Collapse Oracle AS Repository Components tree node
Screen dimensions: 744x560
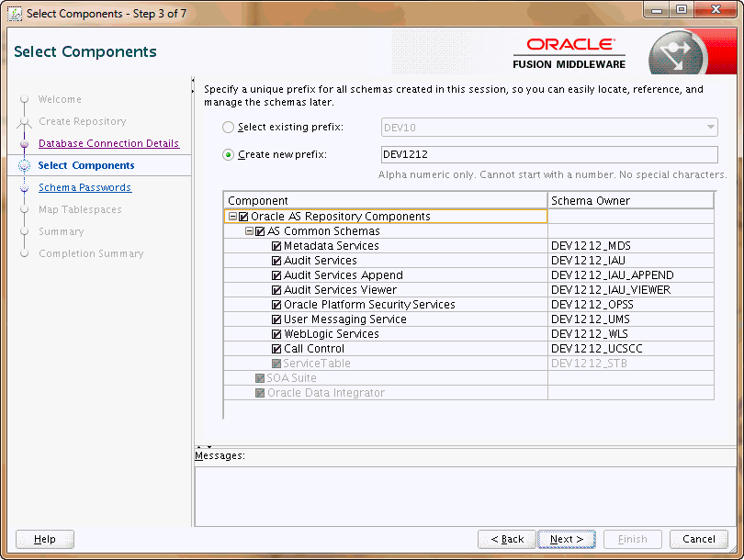pos(232,217)
